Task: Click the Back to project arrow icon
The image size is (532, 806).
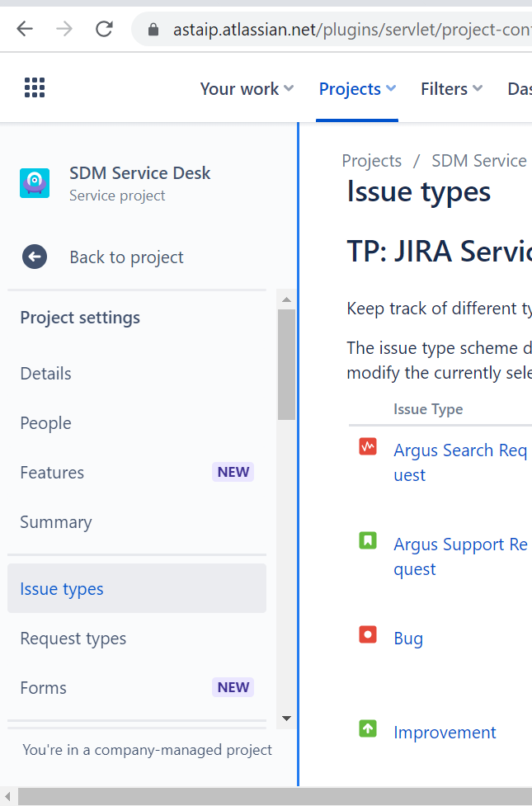Action: [35, 257]
